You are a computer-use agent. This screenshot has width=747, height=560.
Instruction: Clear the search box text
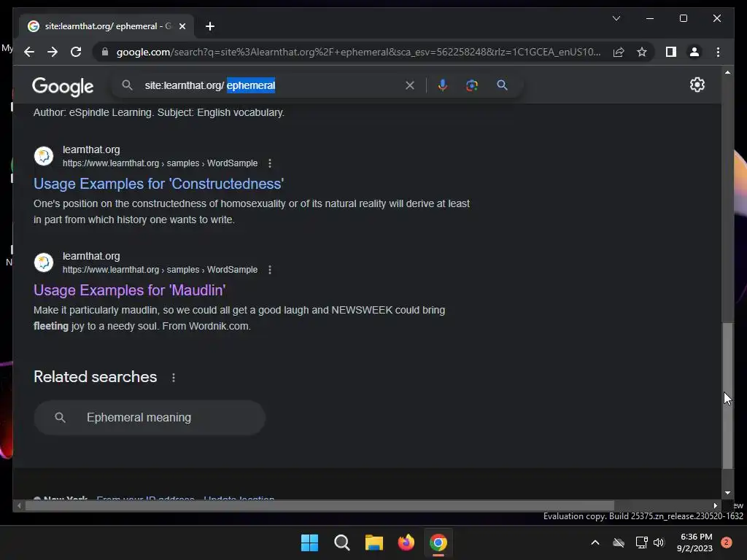[410, 85]
